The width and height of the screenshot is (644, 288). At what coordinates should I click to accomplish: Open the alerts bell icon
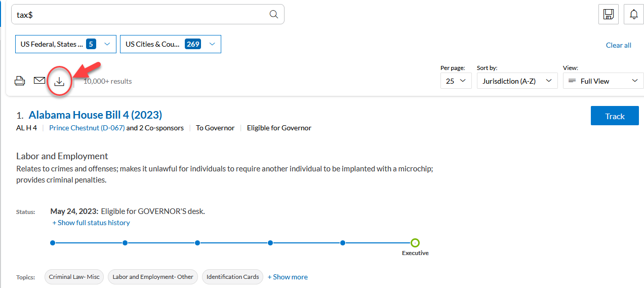point(633,14)
